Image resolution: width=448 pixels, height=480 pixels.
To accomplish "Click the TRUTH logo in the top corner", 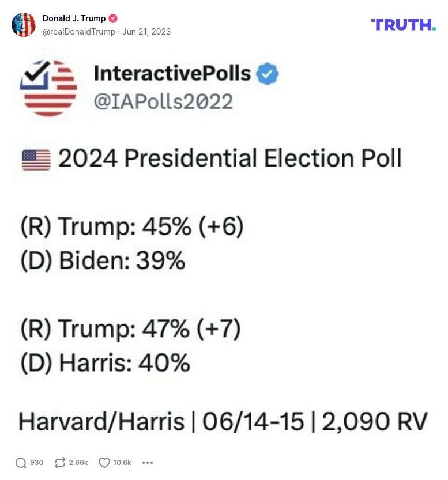I will tap(405, 25).
